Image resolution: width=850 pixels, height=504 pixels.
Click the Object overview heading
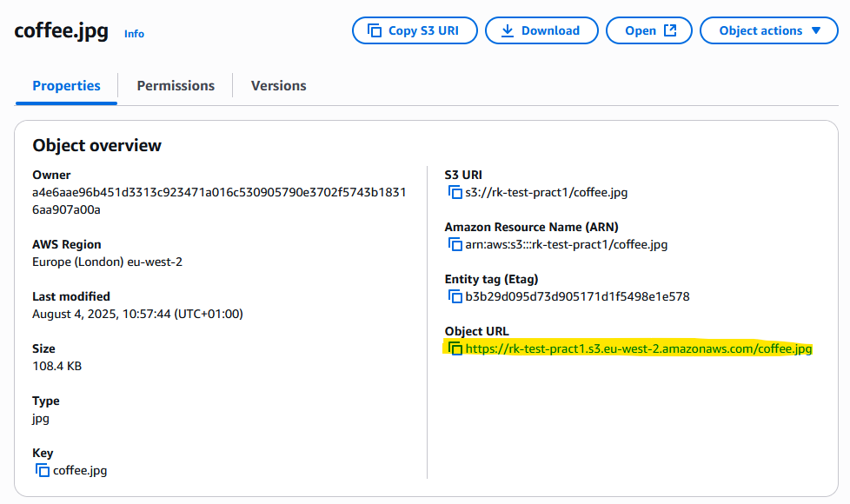click(97, 145)
